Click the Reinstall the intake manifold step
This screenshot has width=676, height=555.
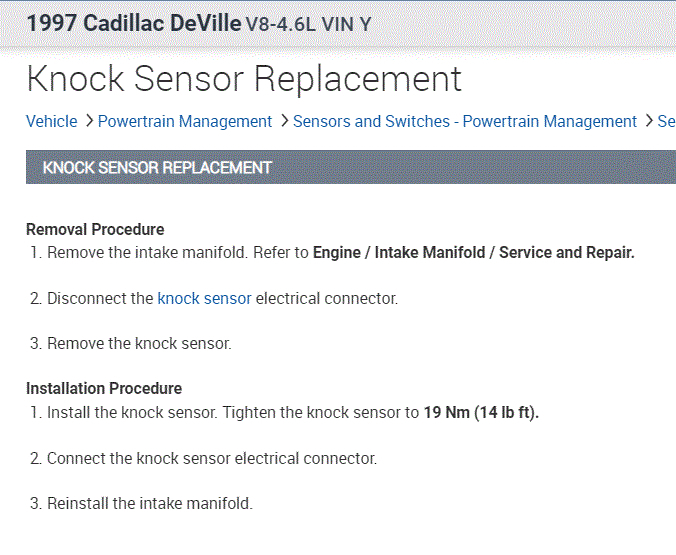click(150, 503)
